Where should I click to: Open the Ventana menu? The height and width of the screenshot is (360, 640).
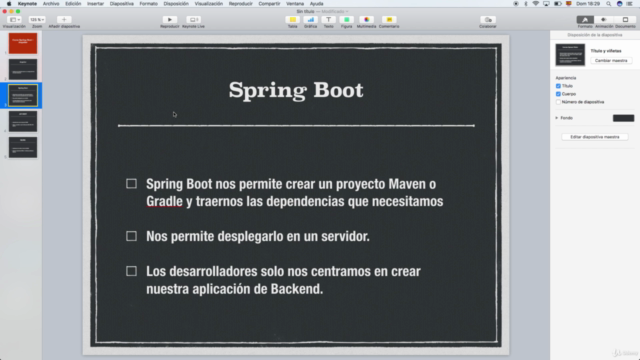tap(295, 4)
